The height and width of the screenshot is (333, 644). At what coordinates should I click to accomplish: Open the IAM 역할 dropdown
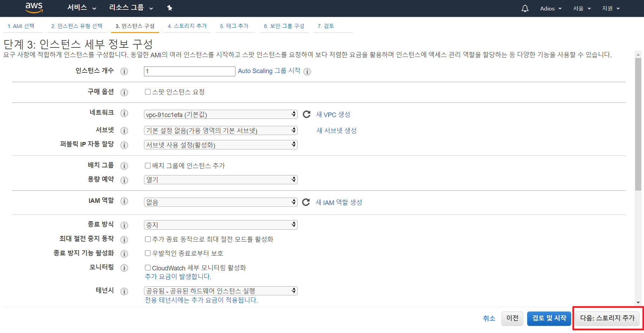point(221,202)
